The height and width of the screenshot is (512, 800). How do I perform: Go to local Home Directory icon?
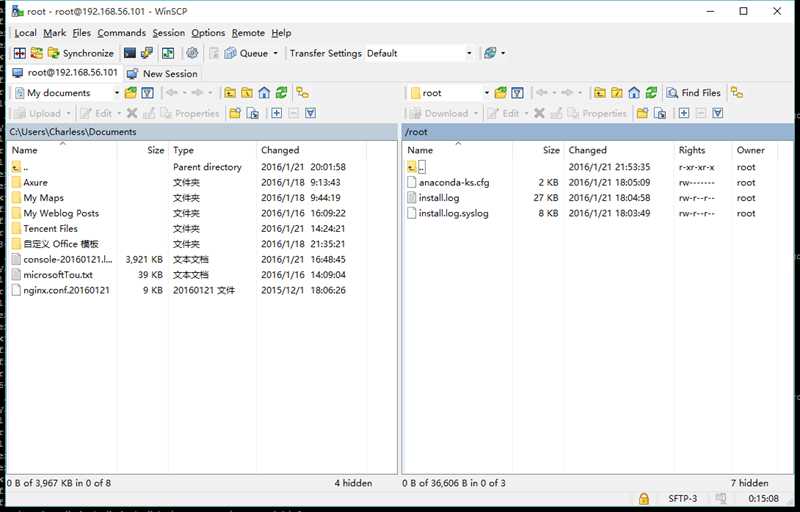point(264,93)
